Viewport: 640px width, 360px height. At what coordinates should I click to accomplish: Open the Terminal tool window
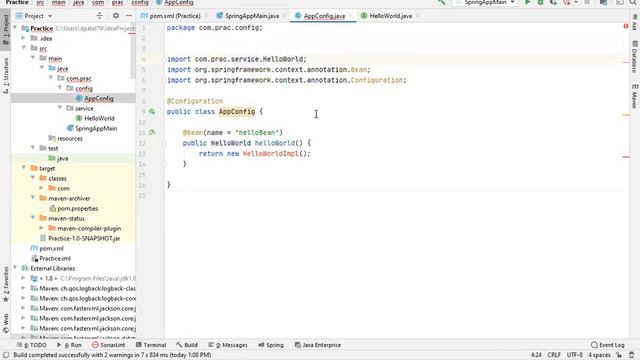pos(151,345)
